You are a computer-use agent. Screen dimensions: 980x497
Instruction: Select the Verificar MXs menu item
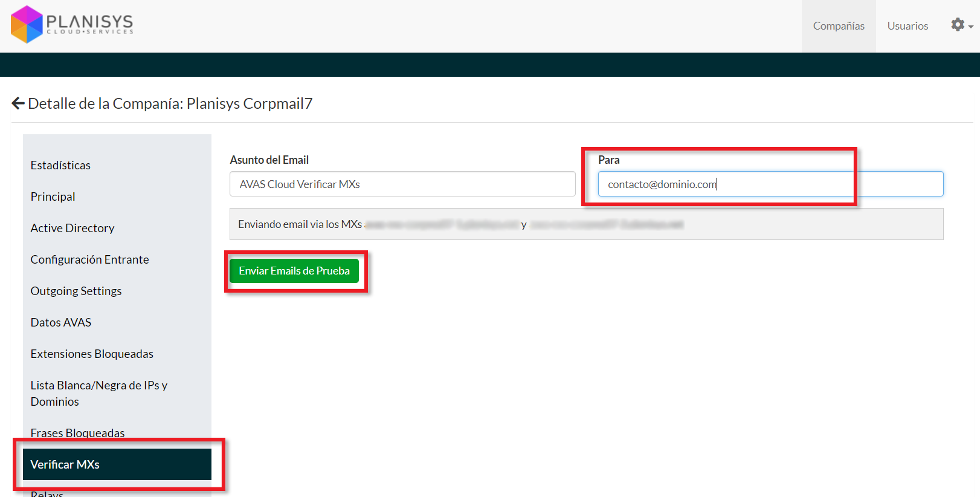[117, 464]
